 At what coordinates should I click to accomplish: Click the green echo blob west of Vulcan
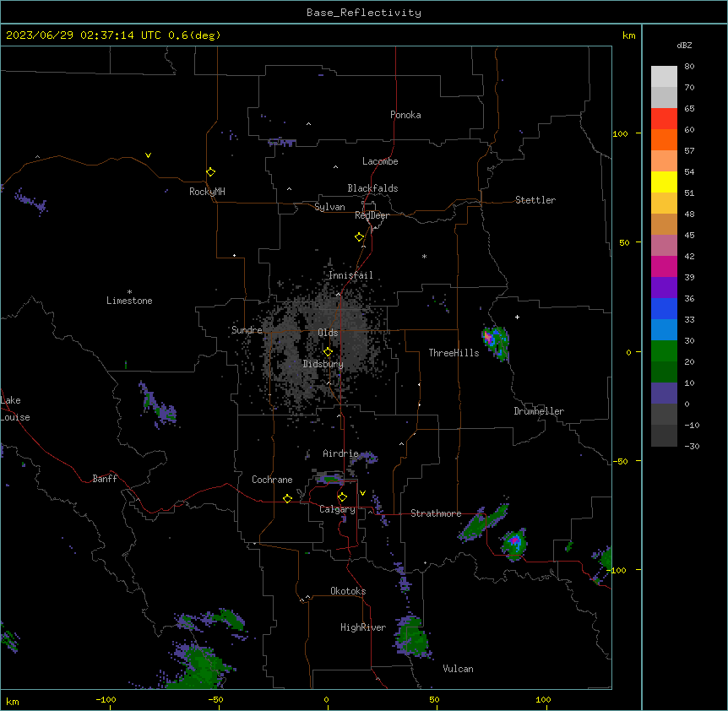tap(412, 638)
